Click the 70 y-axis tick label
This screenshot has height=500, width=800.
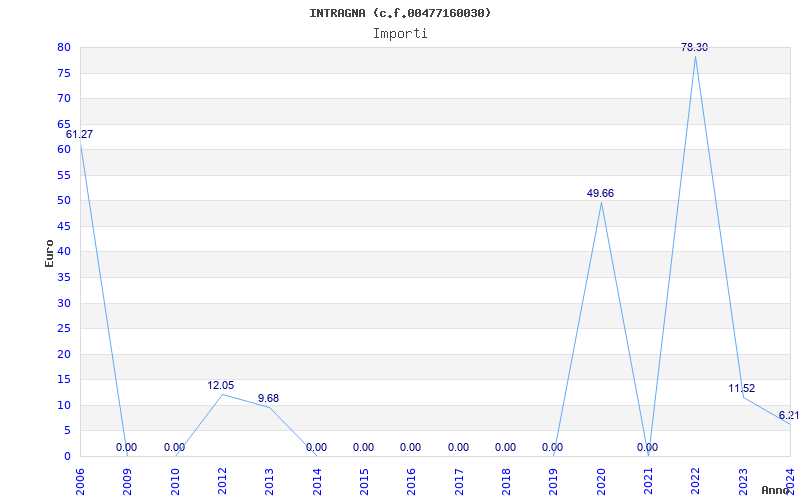64,99
